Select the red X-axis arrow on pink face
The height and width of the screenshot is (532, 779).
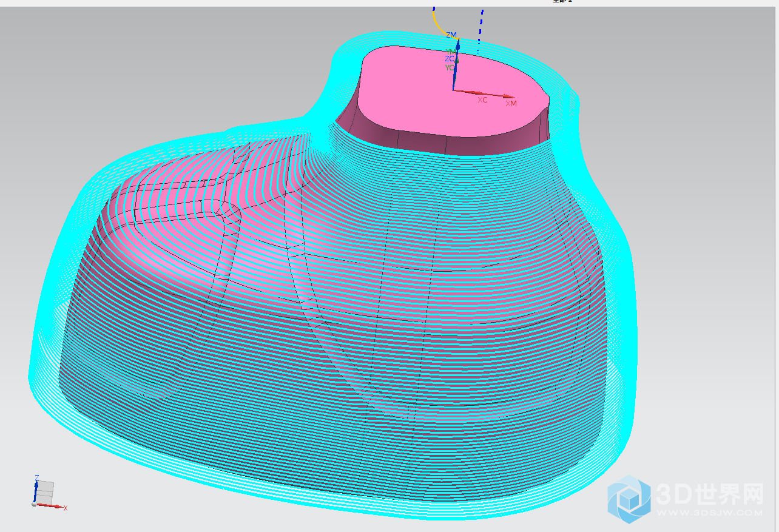[x=485, y=93]
